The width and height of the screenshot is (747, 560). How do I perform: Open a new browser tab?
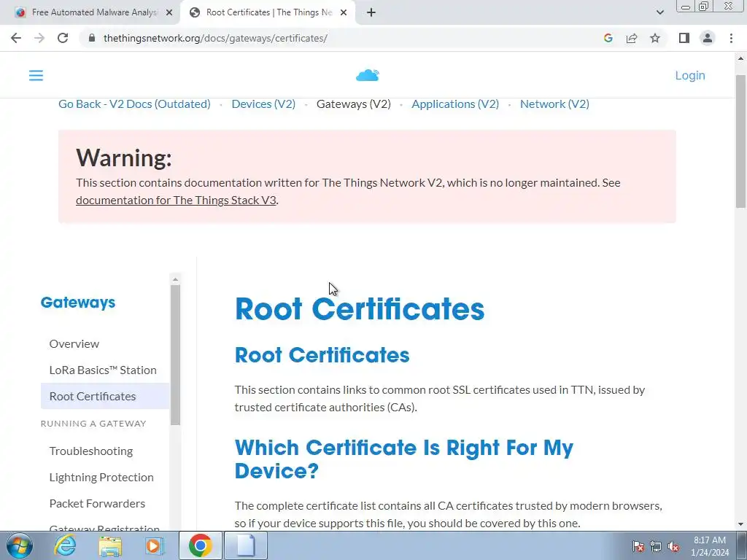(x=371, y=12)
